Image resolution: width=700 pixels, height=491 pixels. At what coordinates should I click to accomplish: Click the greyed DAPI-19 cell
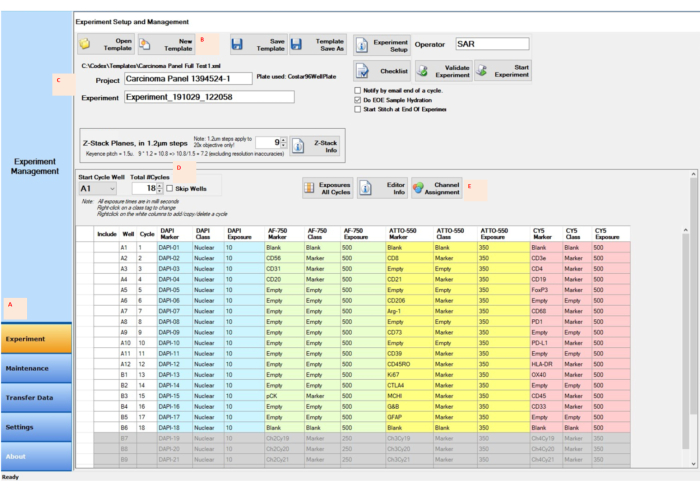pyautogui.click(x=175, y=438)
